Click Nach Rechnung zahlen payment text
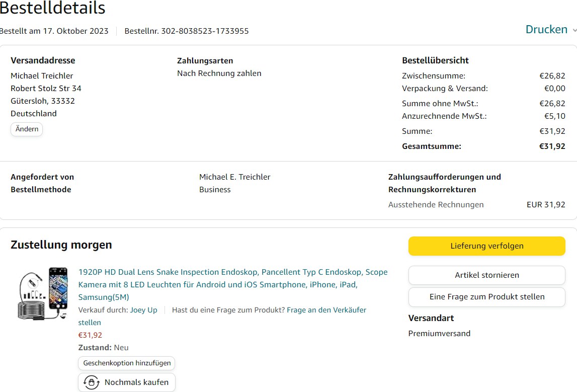 [x=219, y=73]
